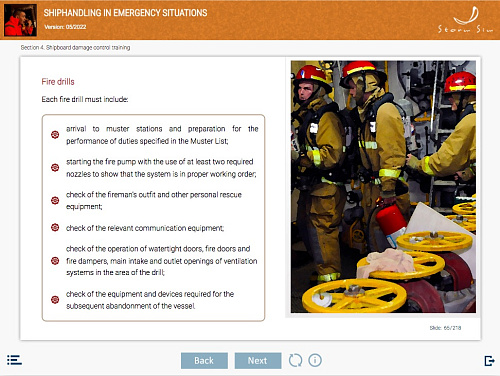Click the Storm Sim logo
This screenshot has width=500, height=376.
point(465,19)
